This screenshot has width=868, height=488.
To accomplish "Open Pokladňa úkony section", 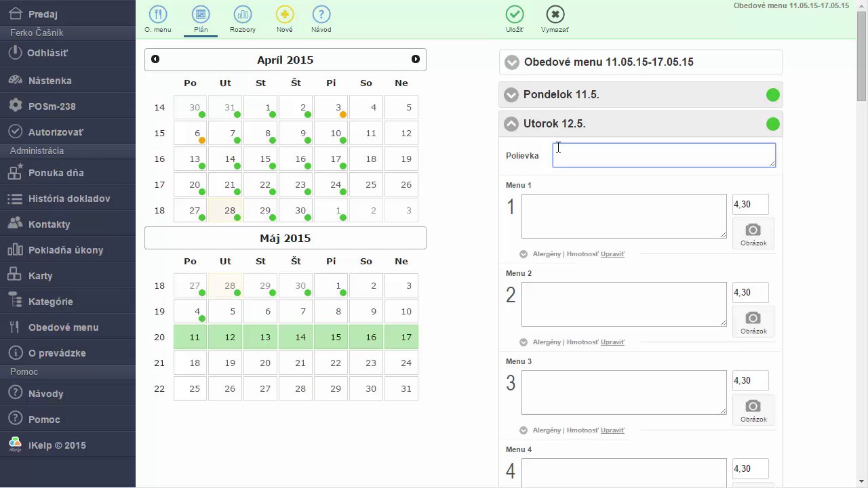I will pos(68,249).
